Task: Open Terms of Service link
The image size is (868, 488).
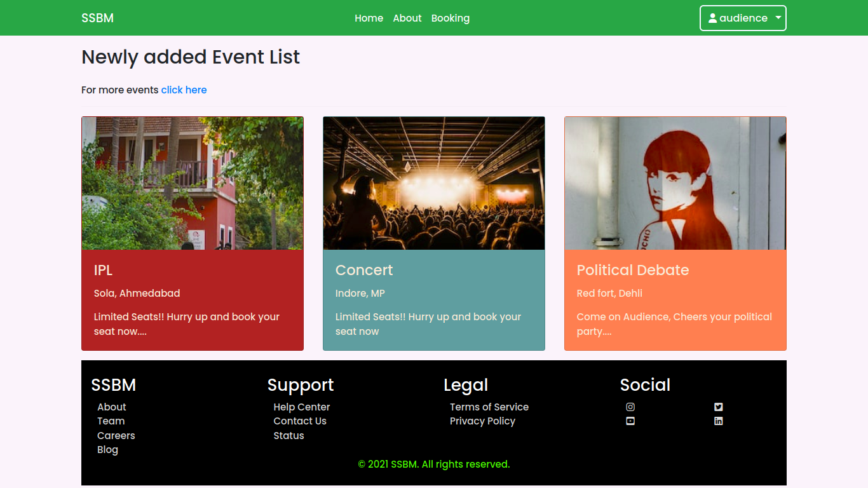Action: click(x=489, y=407)
